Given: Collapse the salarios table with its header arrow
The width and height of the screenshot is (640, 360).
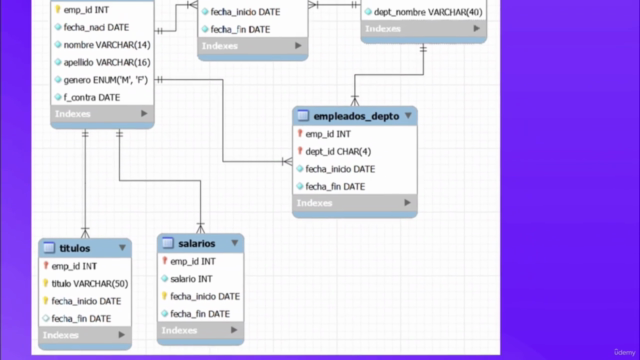Looking at the screenshot, I should (235, 243).
